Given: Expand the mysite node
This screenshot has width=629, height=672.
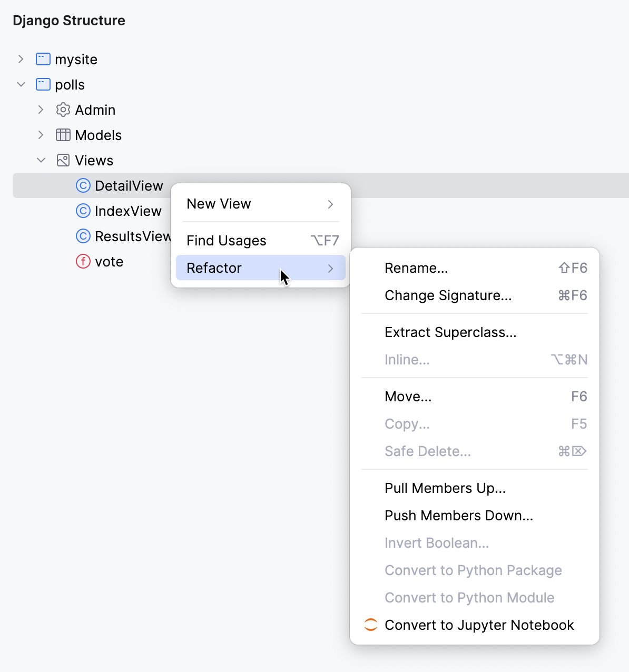Looking at the screenshot, I should tap(21, 59).
